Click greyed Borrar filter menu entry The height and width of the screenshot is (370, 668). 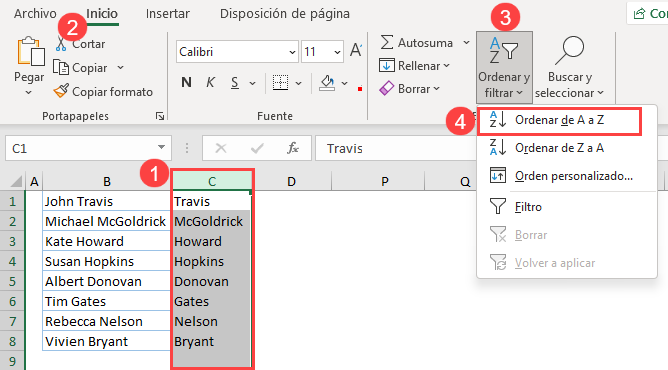tap(567, 235)
